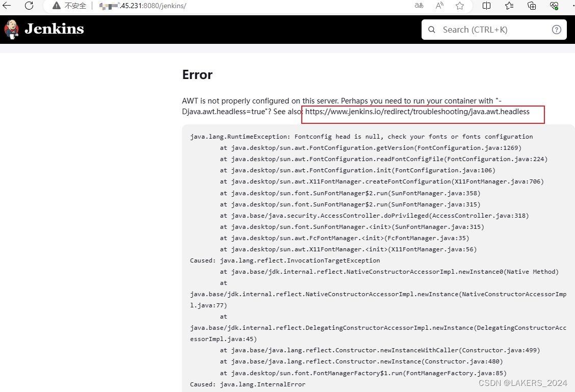Select the 'Fontconfig head is null' exception line
The image size is (575, 392).
[x=361, y=137]
